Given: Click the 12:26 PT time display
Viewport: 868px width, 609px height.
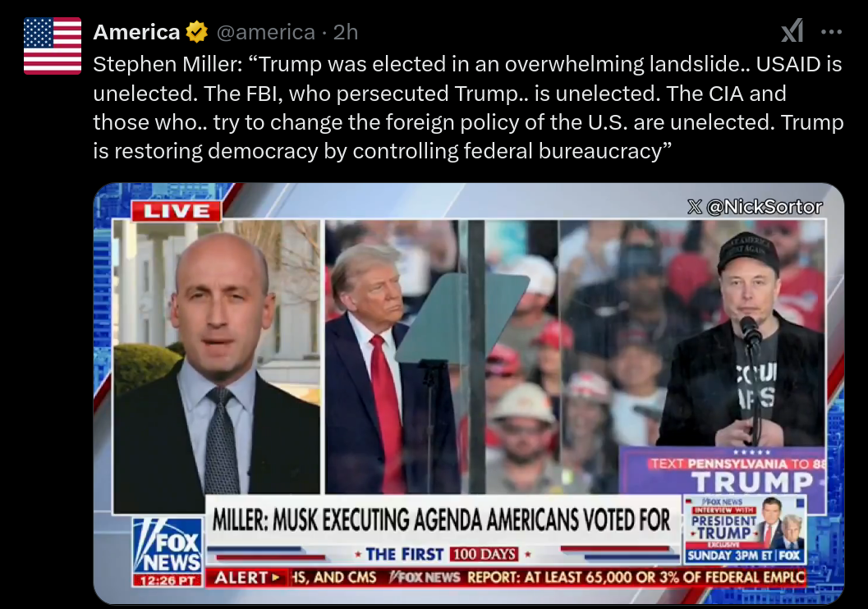Looking at the screenshot, I should coord(168,581).
